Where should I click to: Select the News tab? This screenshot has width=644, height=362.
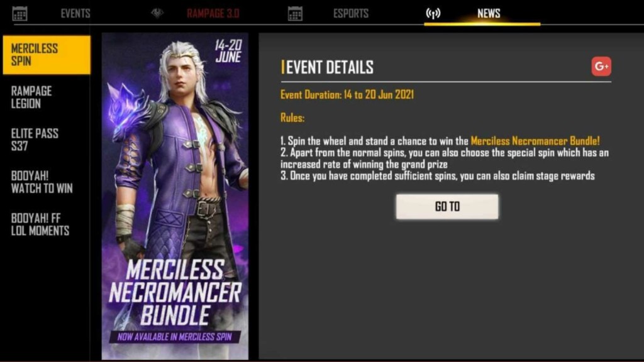coord(489,14)
